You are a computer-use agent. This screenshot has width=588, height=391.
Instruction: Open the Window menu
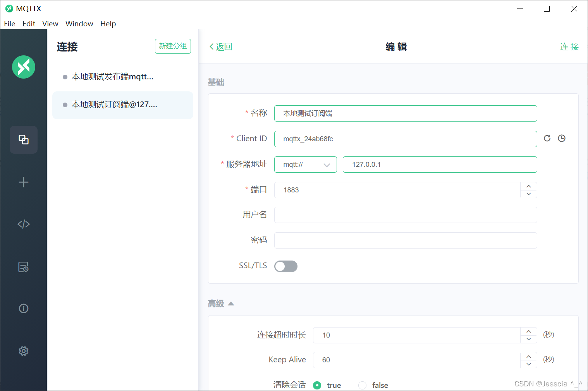pyautogui.click(x=79, y=24)
